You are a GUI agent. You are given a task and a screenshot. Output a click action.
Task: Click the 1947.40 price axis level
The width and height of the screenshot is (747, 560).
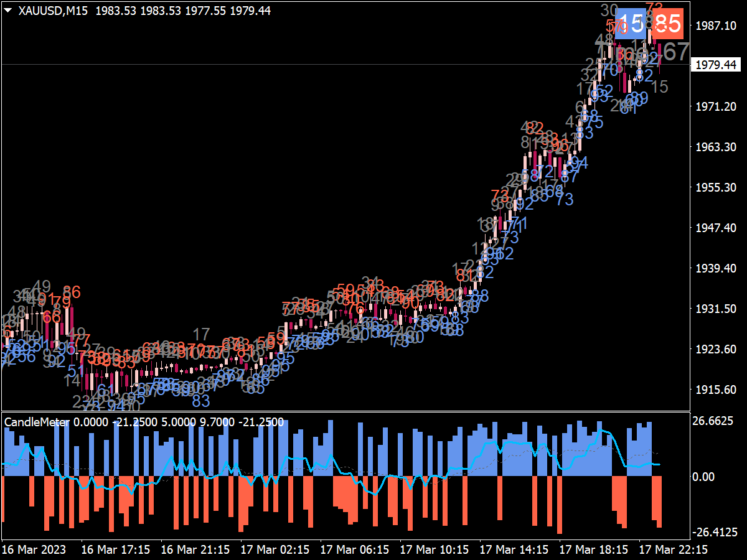click(x=715, y=228)
